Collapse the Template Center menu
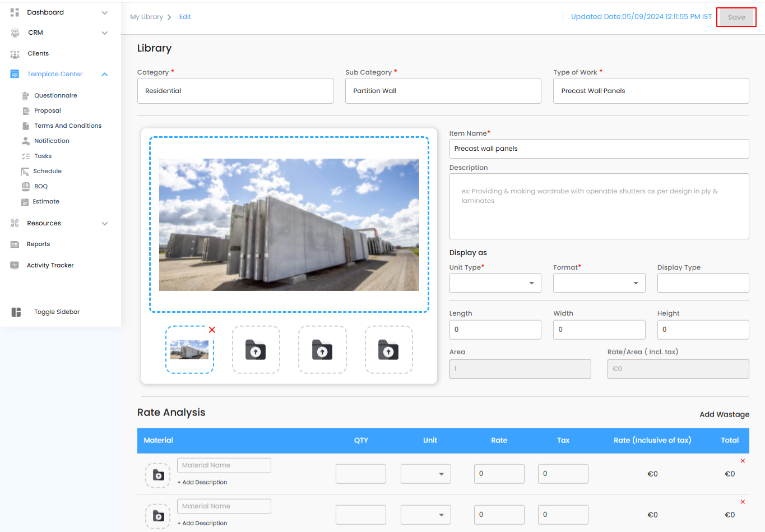765x532 pixels. 105,75
